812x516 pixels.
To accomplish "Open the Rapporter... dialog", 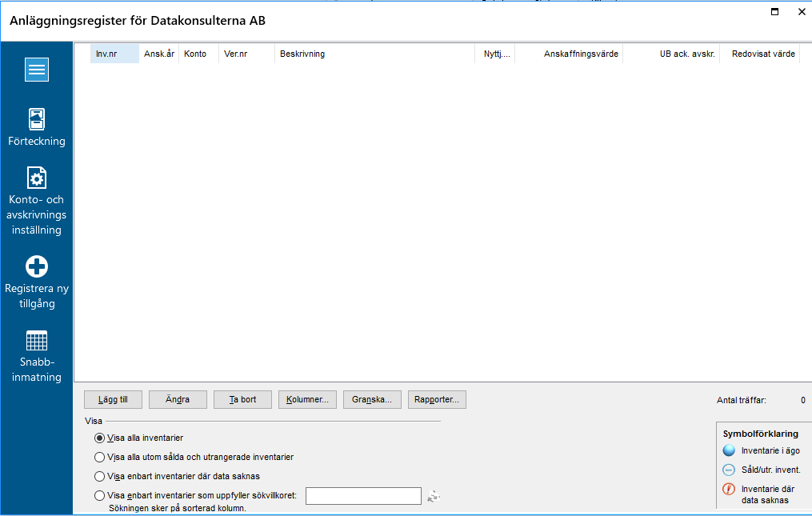I will pyautogui.click(x=437, y=399).
